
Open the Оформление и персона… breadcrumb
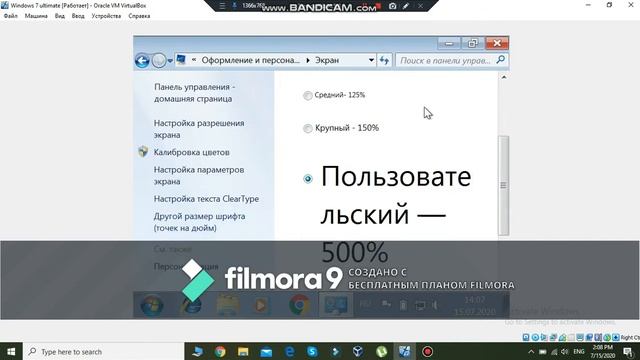[x=251, y=60]
